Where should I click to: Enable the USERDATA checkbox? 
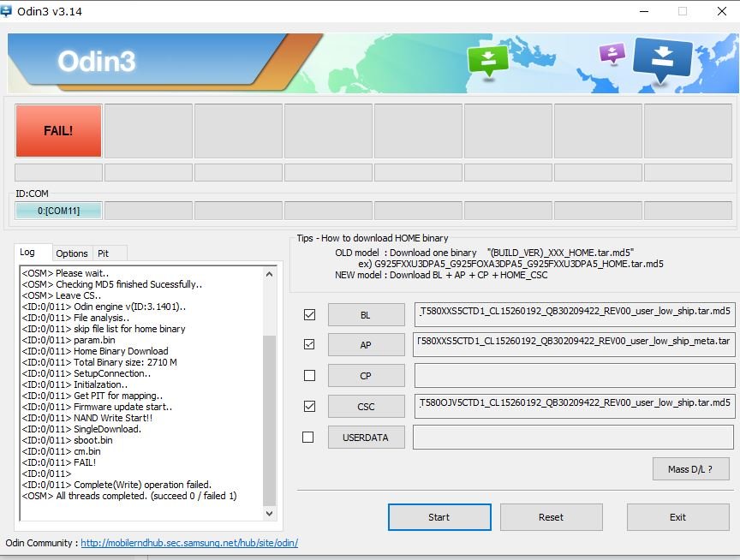tap(307, 438)
